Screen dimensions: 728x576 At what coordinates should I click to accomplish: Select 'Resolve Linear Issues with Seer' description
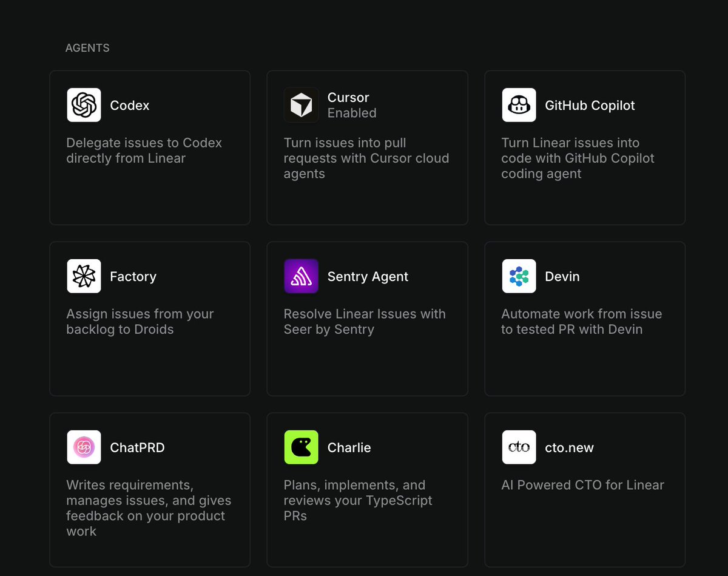[365, 322]
